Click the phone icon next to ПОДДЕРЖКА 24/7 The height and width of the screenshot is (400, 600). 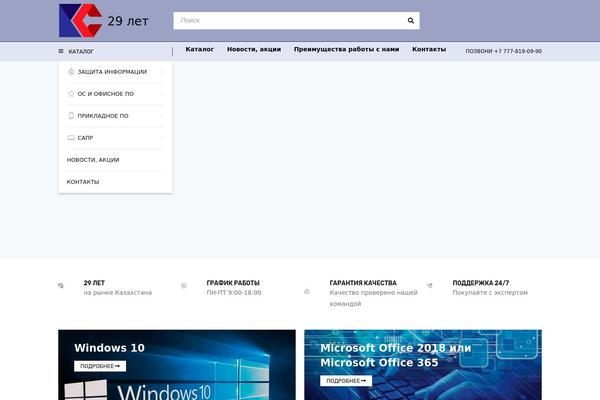click(x=430, y=286)
